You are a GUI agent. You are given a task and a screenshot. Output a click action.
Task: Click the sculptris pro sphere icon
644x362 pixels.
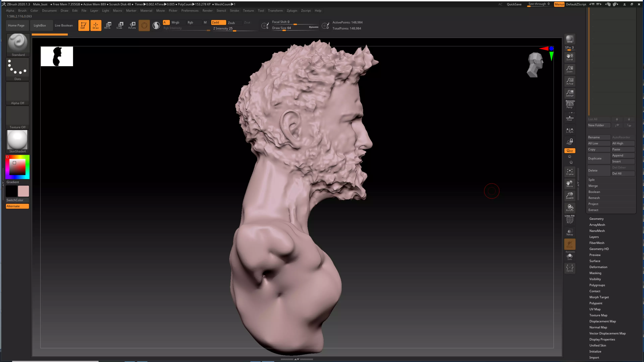[x=156, y=25]
